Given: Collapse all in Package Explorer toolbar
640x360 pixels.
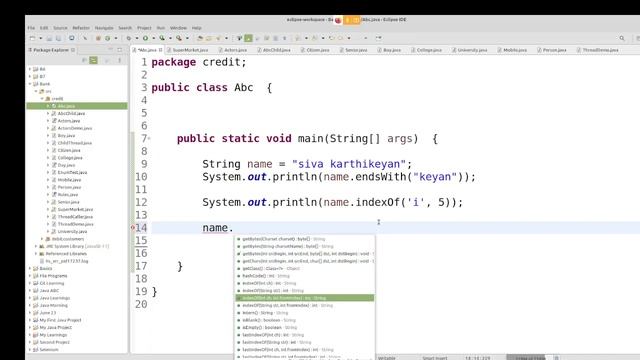Looking at the screenshot, I should [x=84, y=60].
